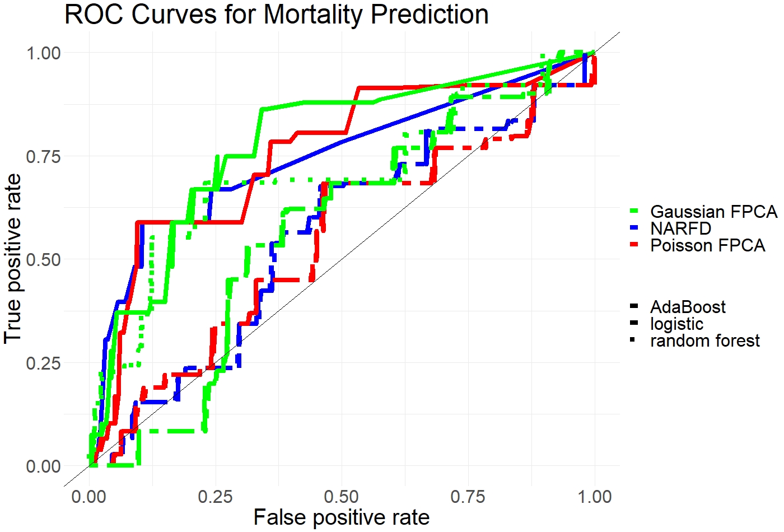Click the 0.25 tick on the y-axis
This screenshot has width=784, height=532.
[x=43, y=363]
